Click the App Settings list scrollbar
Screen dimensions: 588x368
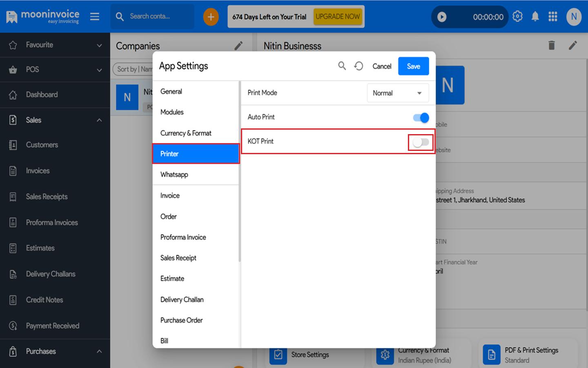click(x=240, y=171)
